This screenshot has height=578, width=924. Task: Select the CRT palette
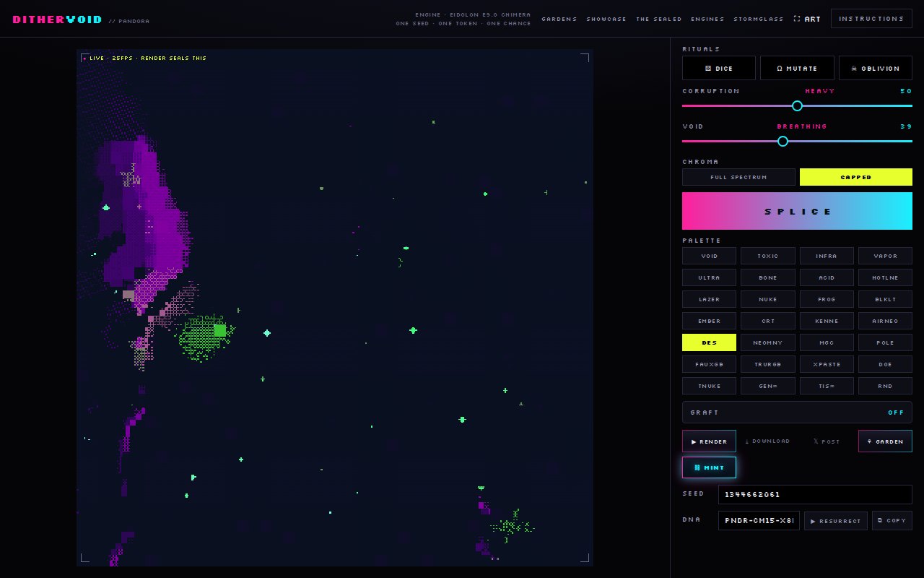[767, 321]
